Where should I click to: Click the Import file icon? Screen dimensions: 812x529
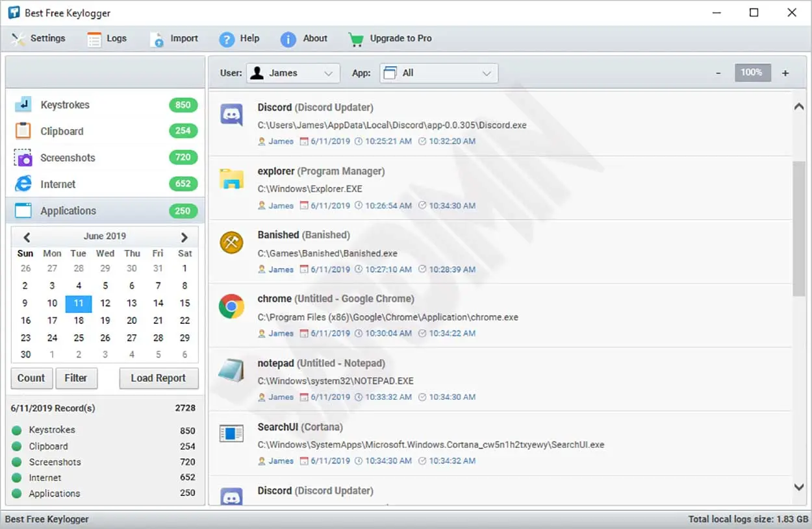(x=157, y=39)
